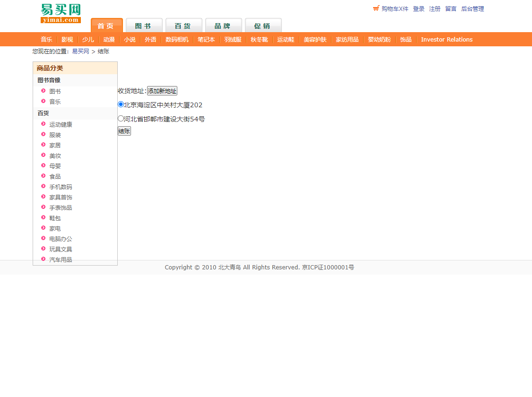Click the red bullet icon beside 家电
This screenshot has height=397, width=532.
[43, 228]
